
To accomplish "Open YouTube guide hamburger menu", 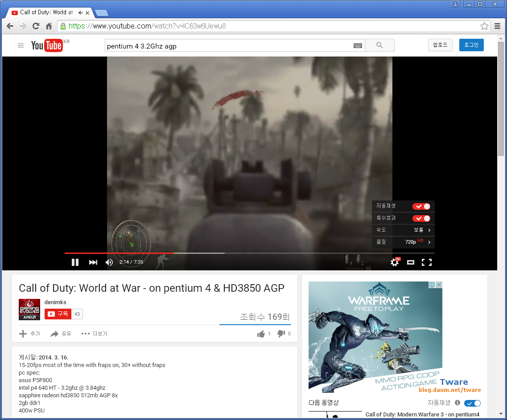I will (21, 45).
